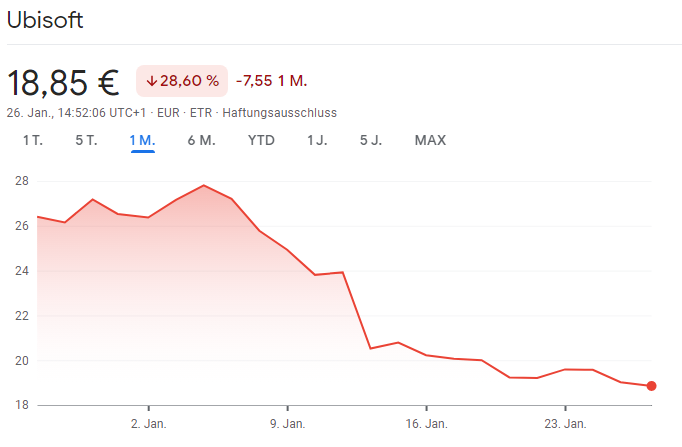Switch to YTD chart view
The height and width of the screenshot is (447, 682).
click(x=261, y=140)
